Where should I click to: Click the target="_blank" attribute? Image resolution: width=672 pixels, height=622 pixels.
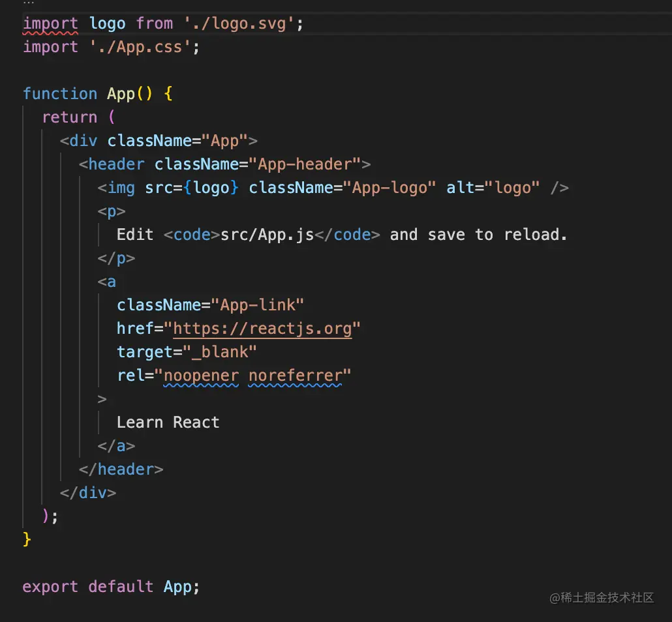point(187,352)
